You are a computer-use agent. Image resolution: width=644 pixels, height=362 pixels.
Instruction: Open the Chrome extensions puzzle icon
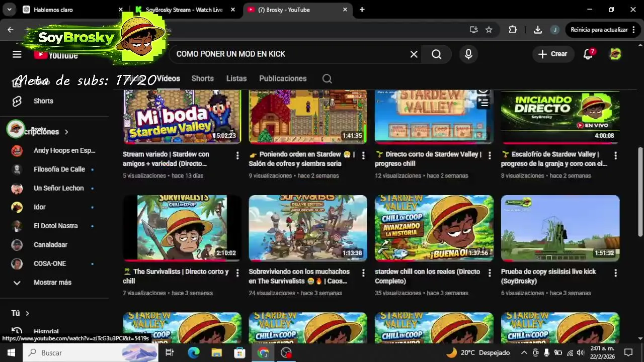(513, 30)
